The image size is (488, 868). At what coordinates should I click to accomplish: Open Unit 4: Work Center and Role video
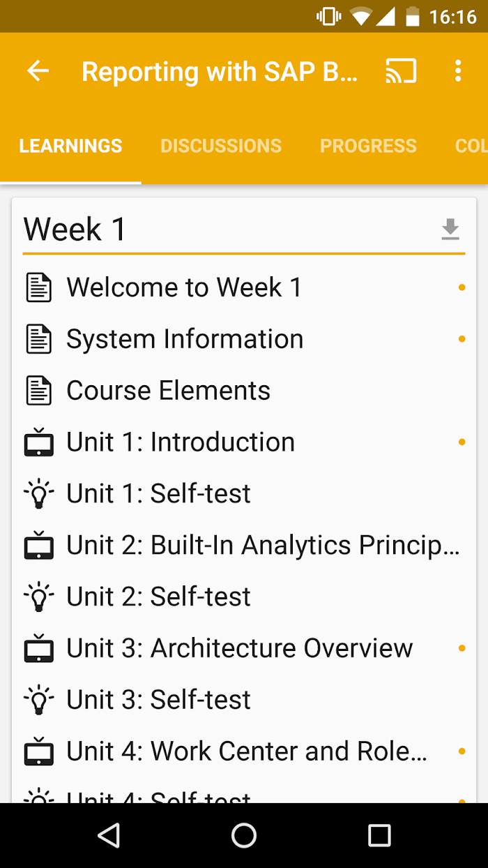click(244, 751)
